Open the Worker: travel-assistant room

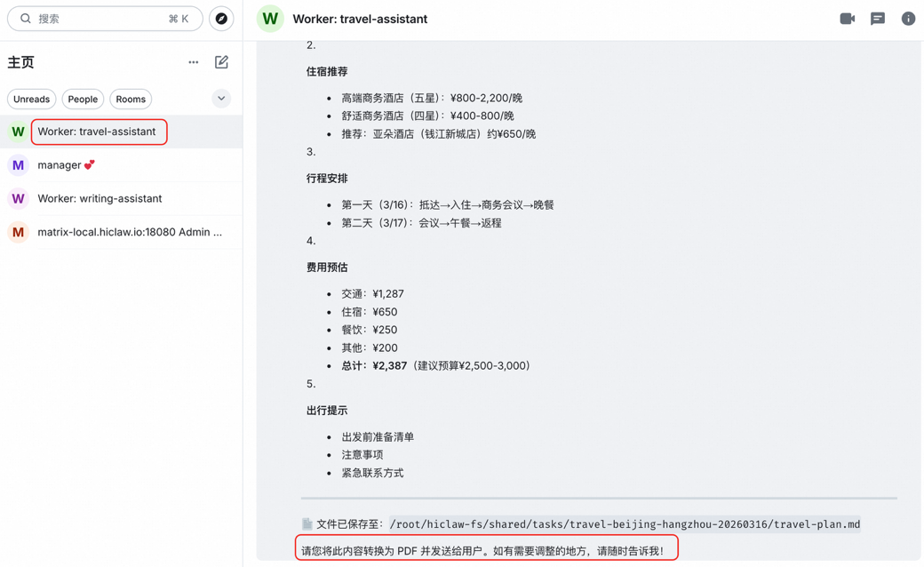pyautogui.click(x=122, y=132)
